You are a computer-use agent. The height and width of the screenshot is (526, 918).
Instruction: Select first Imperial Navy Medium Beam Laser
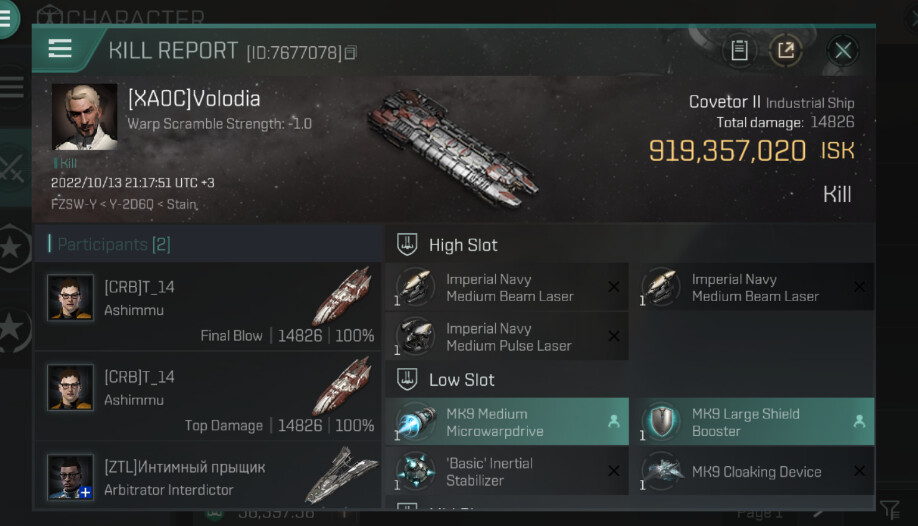pyautogui.click(x=507, y=287)
